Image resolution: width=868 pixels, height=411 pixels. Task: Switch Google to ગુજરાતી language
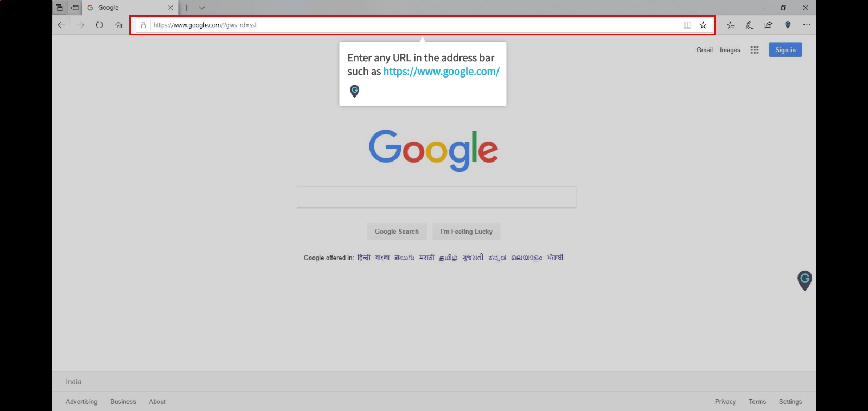click(x=473, y=258)
